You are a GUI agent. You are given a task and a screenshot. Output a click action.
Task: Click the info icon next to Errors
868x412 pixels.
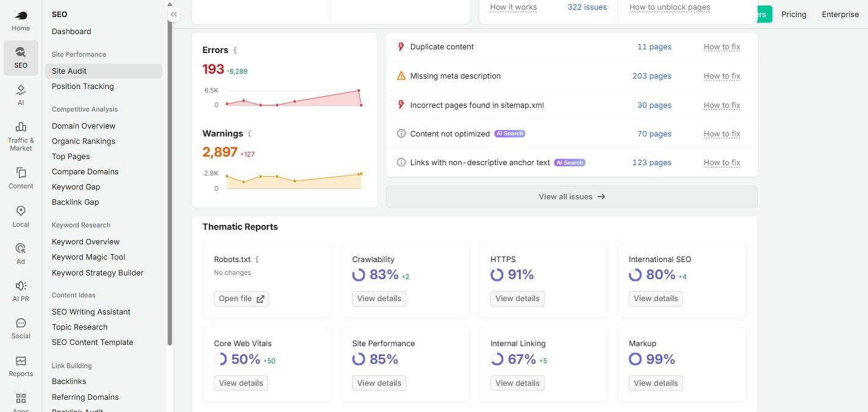click(235, 51)
